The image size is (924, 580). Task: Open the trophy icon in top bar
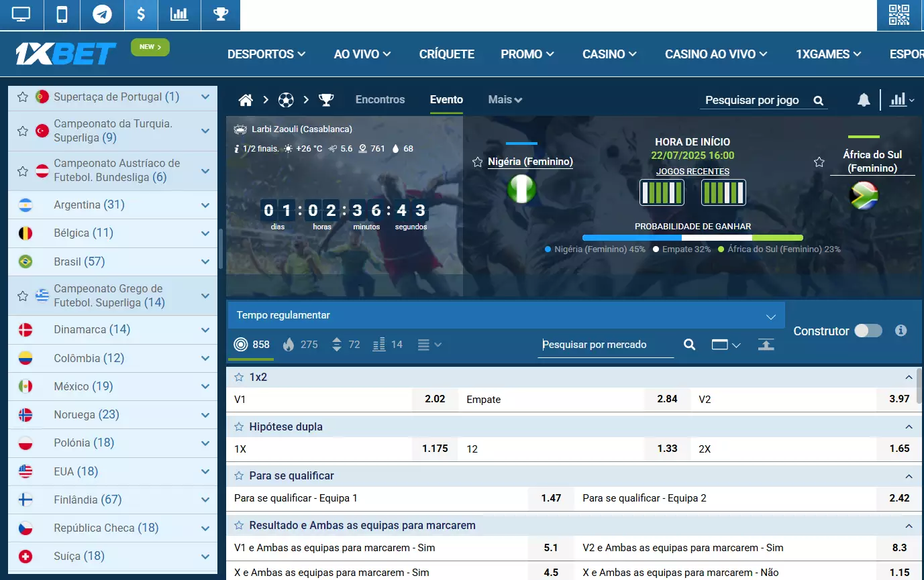tap(221, 15)
